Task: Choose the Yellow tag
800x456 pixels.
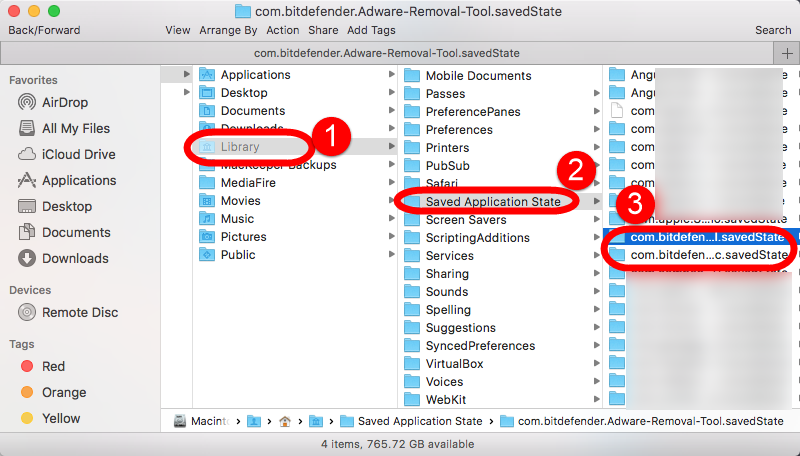Action: [x=51, y=418]
